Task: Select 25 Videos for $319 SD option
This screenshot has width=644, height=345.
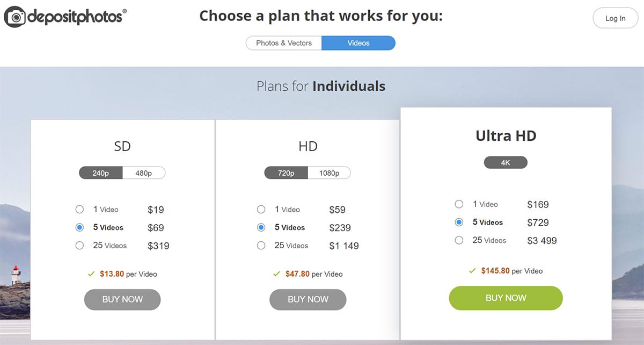Action: [80, 246]
